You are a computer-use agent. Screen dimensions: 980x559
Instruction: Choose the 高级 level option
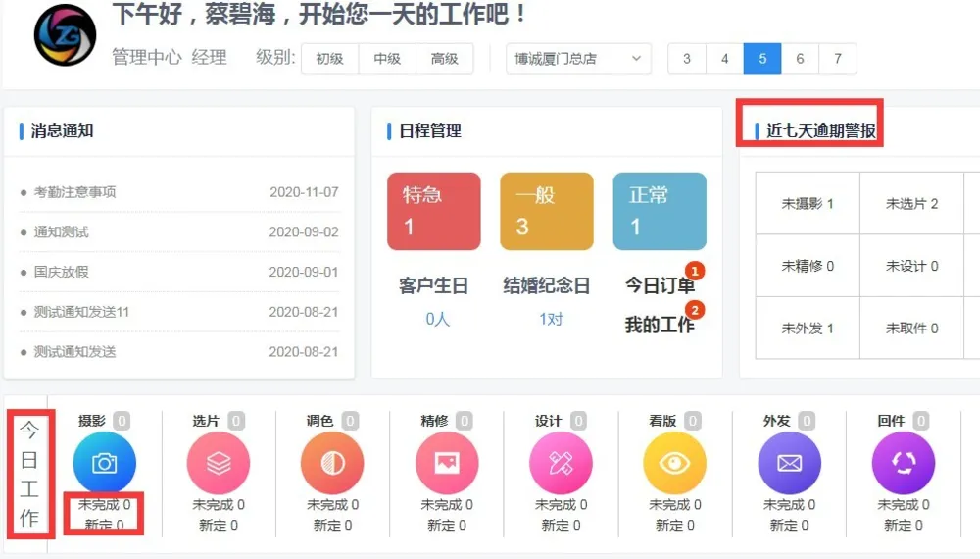(x=445, y=59)
